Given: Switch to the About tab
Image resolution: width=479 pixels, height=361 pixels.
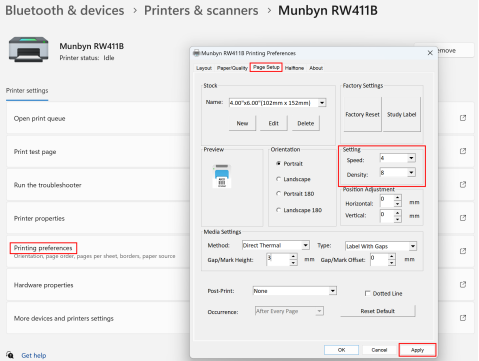Looking at the screenshot, I should (316, 68).
